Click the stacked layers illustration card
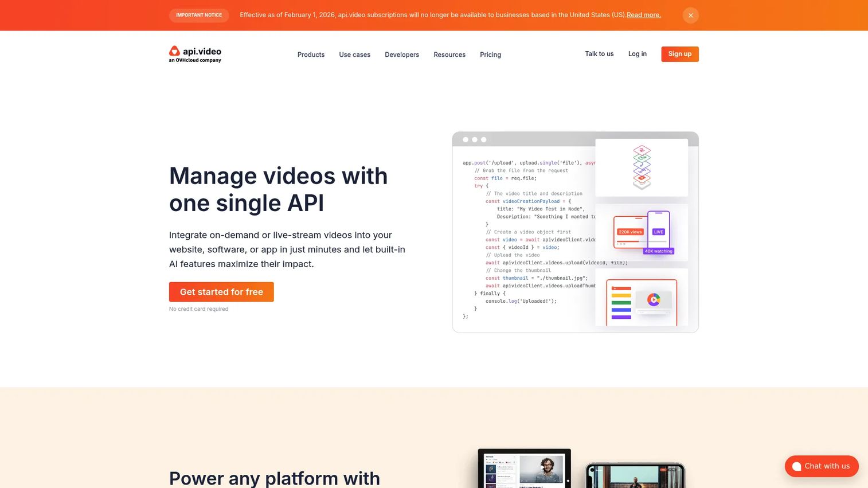 point(642,167)
